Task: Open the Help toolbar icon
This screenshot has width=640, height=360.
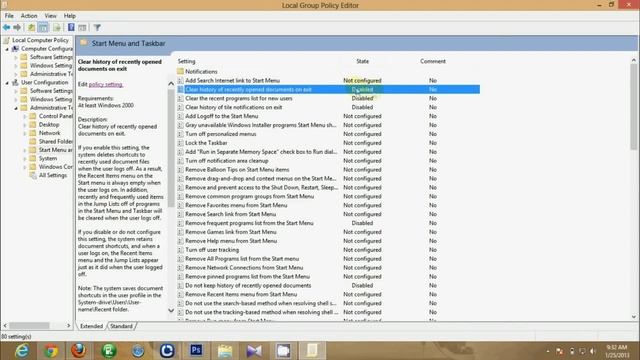Action: click(x=71, y=27)
